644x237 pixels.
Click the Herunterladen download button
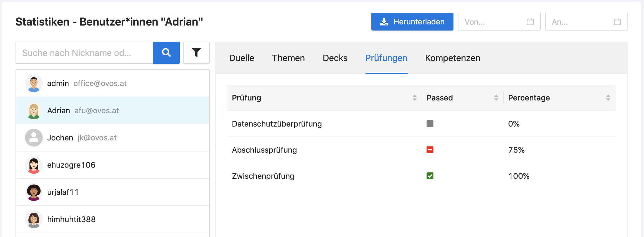(x=412, y=22)
